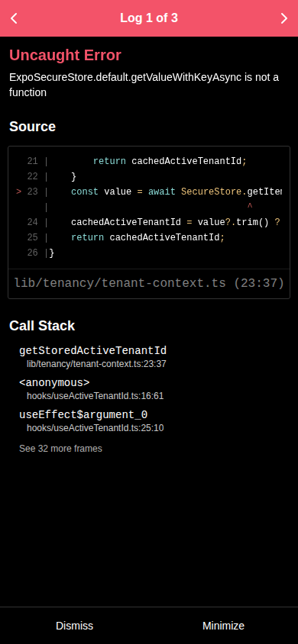This screenshot has height=644, width=298.
Task: Dismiss the error overlay
Action: (74, 626)
